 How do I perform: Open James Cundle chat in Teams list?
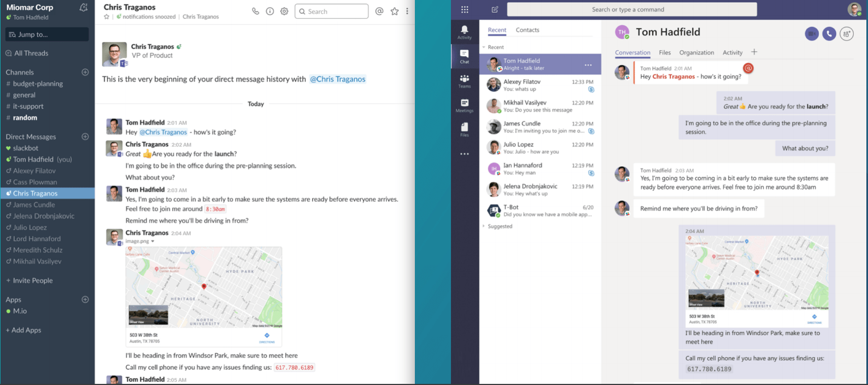tap(540, 127)
